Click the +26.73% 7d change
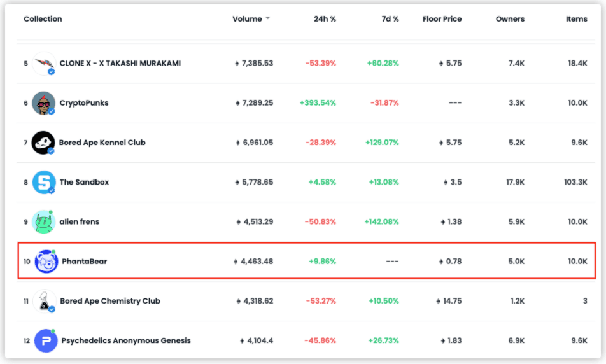The height and width of the screenshot is (364, 606). (383, 341)
